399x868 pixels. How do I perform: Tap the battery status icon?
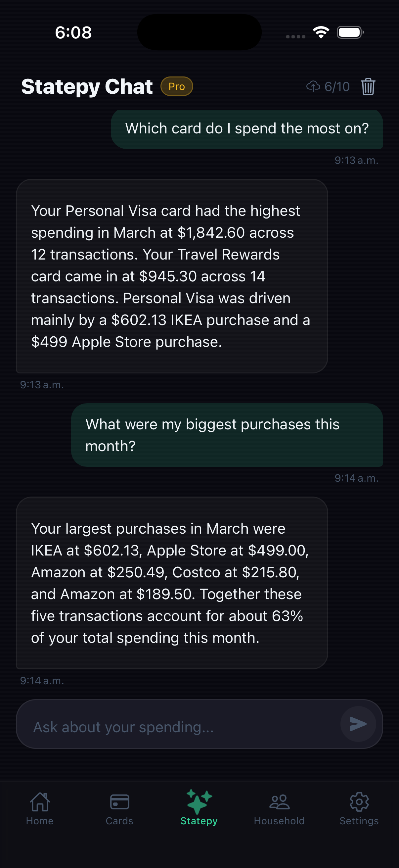(350, 32)
